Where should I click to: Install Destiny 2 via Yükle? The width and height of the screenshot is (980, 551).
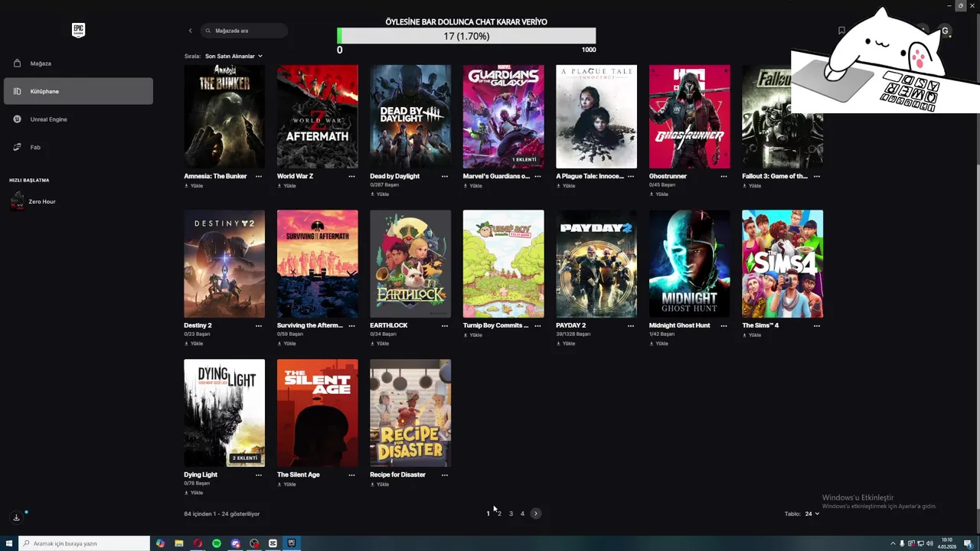tap(194, 343)
